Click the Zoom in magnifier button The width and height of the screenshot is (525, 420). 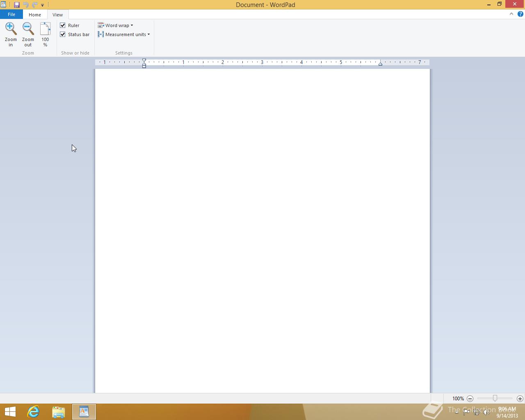(x=11, y=34)
